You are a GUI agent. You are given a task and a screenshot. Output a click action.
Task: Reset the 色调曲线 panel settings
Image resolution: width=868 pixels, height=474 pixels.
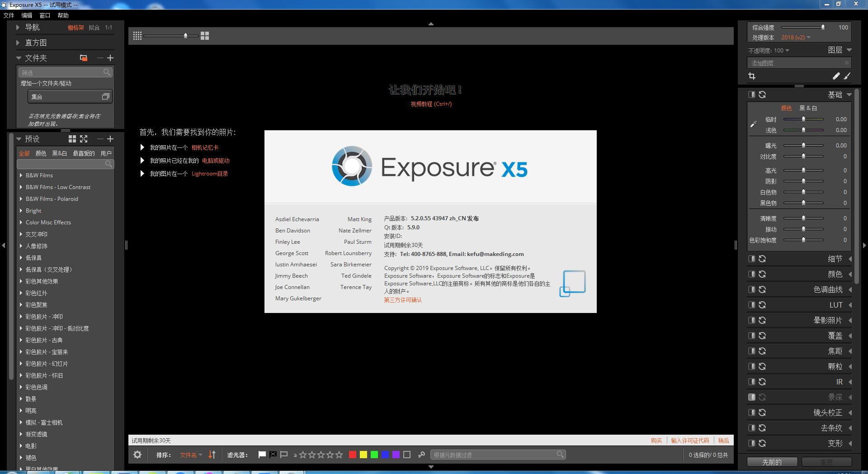coord(762,289)
